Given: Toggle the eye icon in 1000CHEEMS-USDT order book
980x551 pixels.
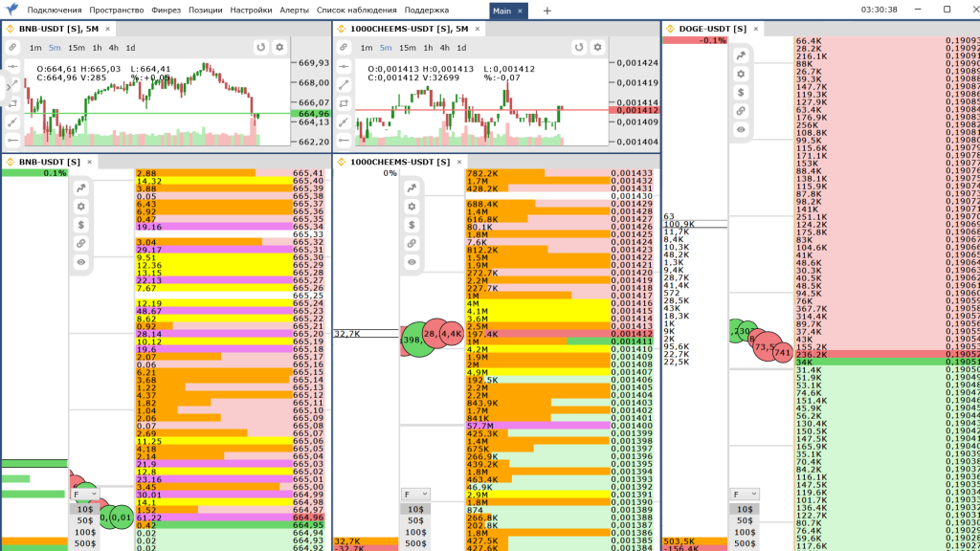Looking at the screenshot, I should coord(412,262).
